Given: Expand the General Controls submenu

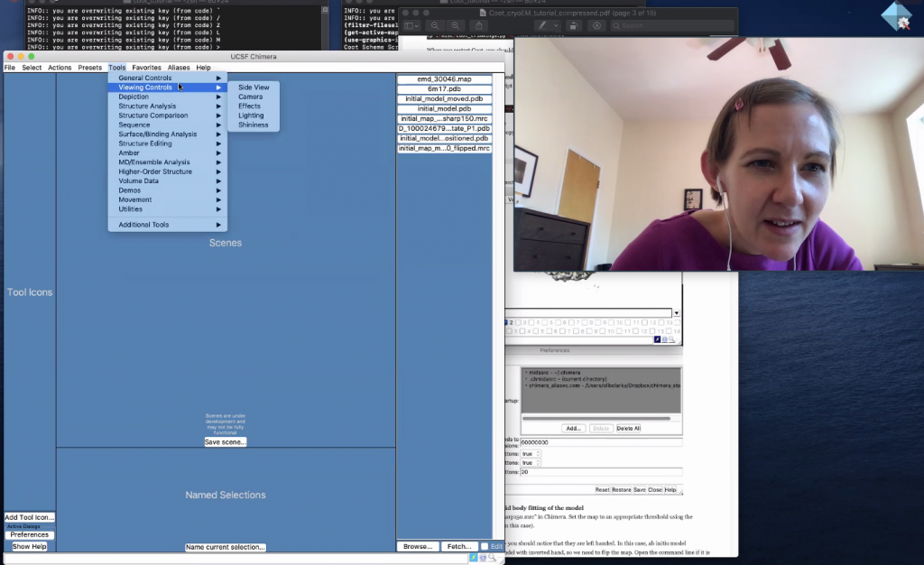Looking at the screenshot, I should 167,78.
